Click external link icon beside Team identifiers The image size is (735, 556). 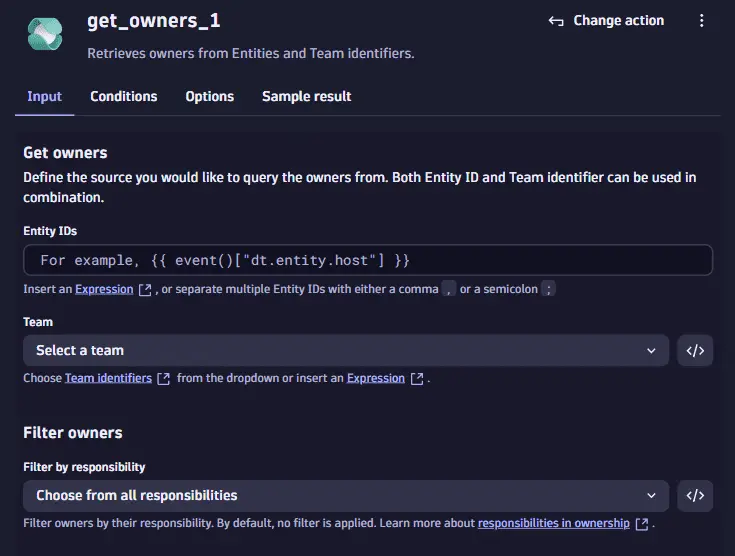click(164, 379)
